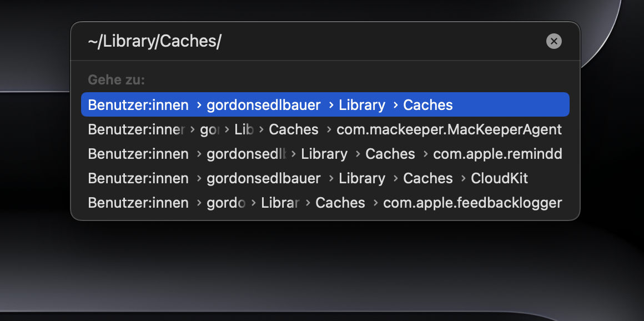
Task: Click the chevron after gordonsedlbauer in highlighted row
Action: pyautogui.click(x=330, y=104)
